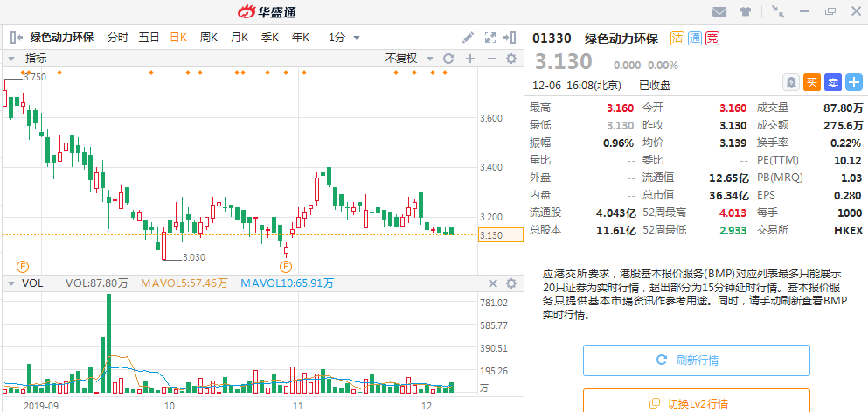This screenshot has width=868, height=412.
Task: Click the 2019-09 date axis label
Action: pyautogui.click(x=41, y=405)
